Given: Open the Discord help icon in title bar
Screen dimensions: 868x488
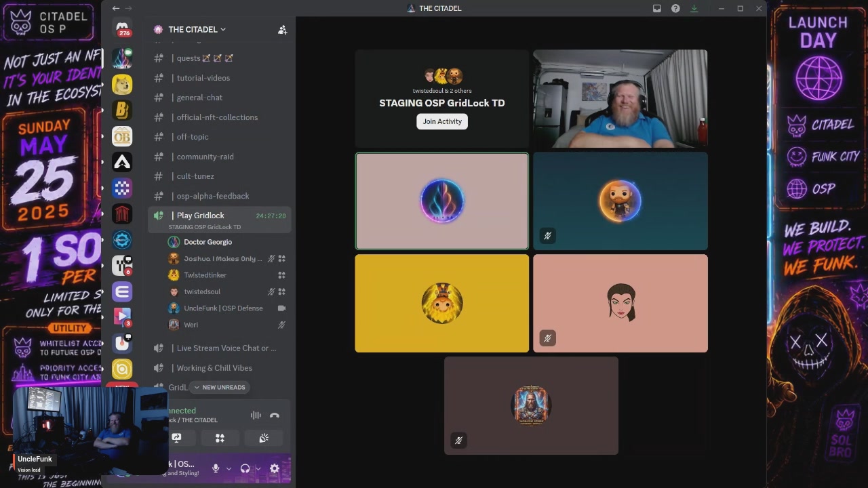Looking at the screenshot, I should coord(675,8).
